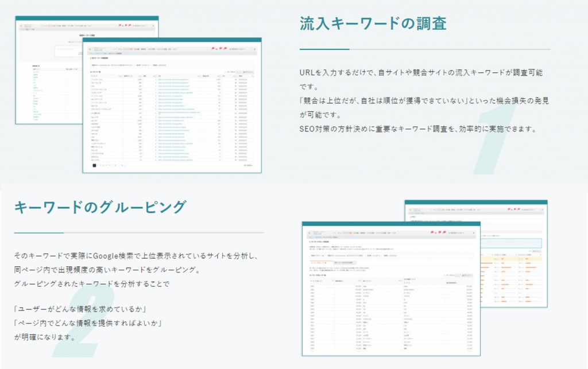Click the heading 流入キーワードの調査
This screenshot has width=588, height=369.
point(373,24)
